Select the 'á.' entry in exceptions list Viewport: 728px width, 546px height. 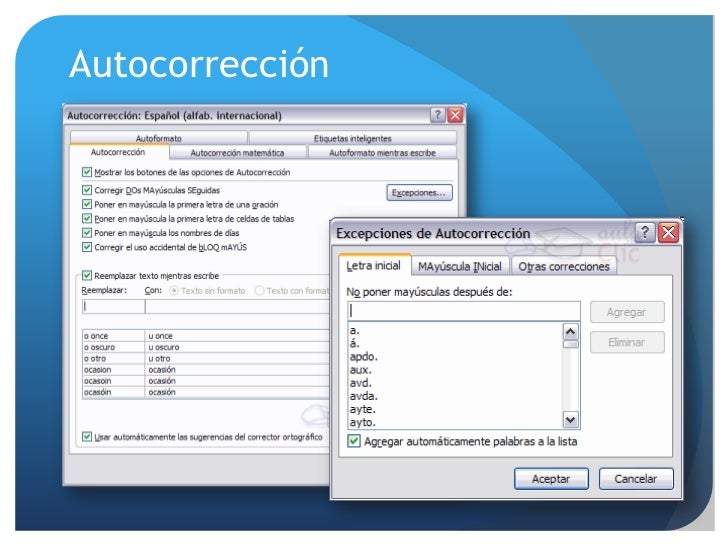(x=455, y=344)
